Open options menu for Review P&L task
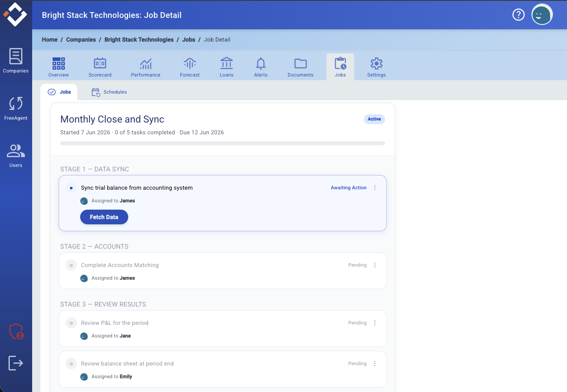The height and width of the screenshot is (392, 567). click(375, 323)
